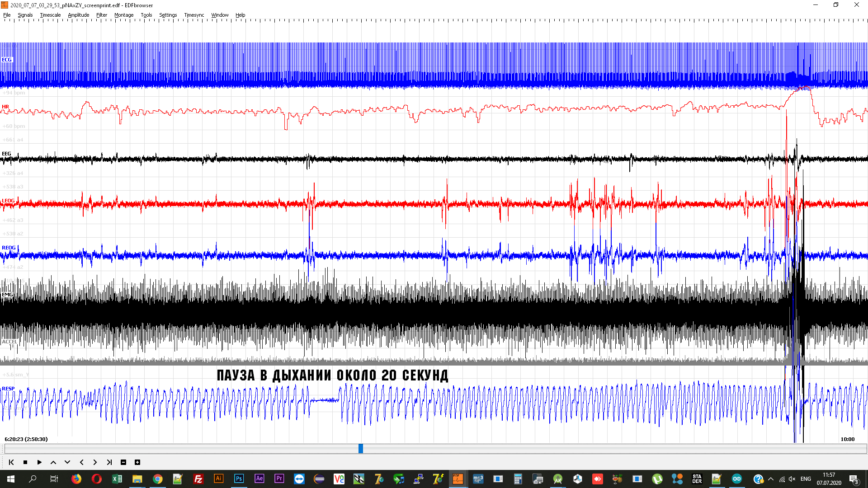Open the Window menu
Screen dimensions: 868x488
click(220, 15)
